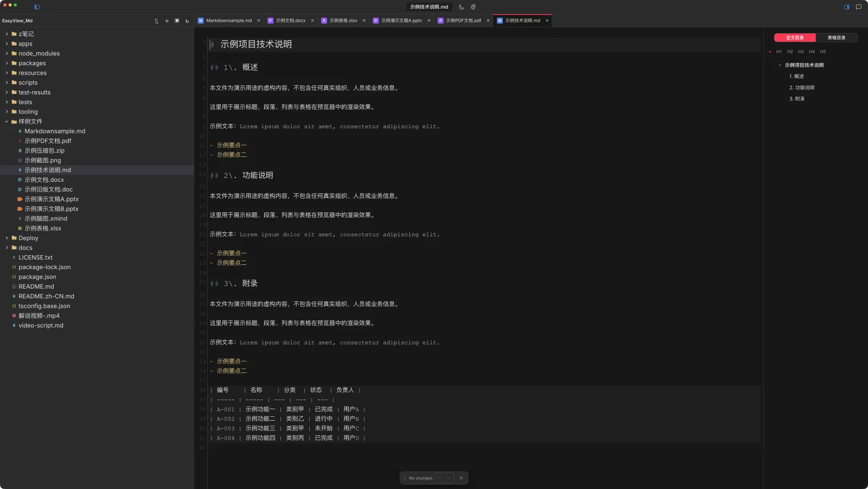The width and height of the screenshot is (868, 489).
Task: Jump to outline entry 2. 功能说明
Action: tap(802, 87)
